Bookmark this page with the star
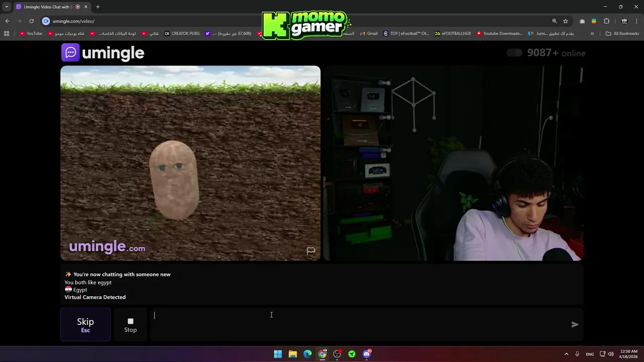Viewport: 644px width, 362px height. point(566,21)
